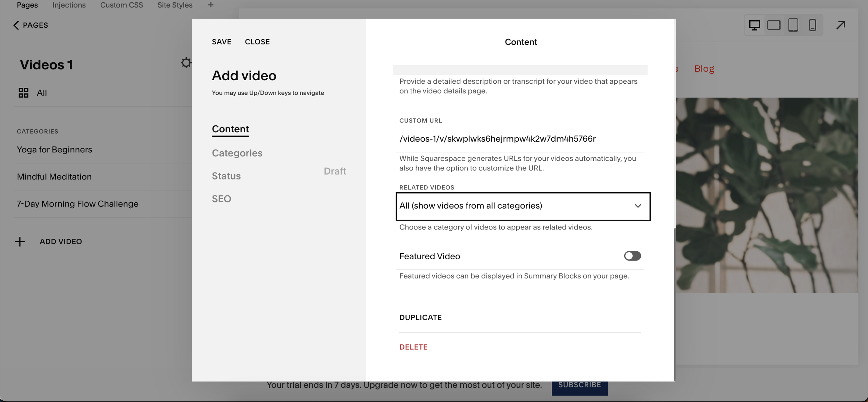Viewport: 868px width, 402px height.
Task: Open site in full preview arrow
Action: click(841, 25)
